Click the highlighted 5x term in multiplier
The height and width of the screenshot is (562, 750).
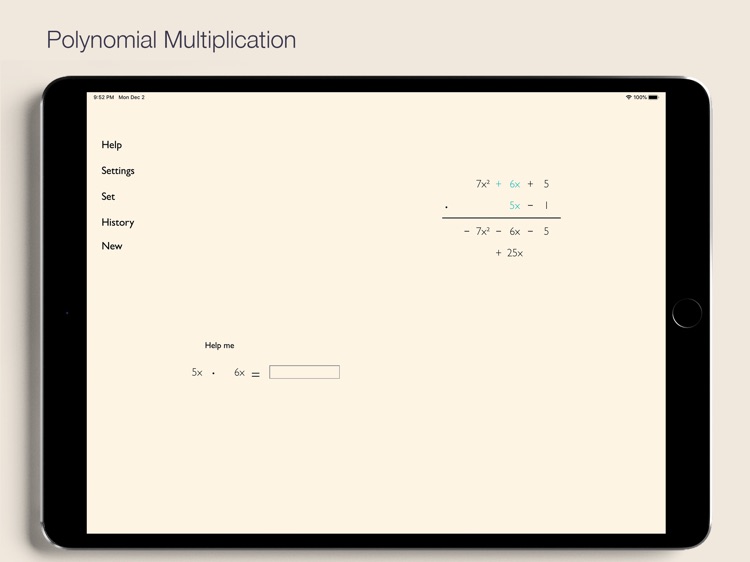coord(515,206)
